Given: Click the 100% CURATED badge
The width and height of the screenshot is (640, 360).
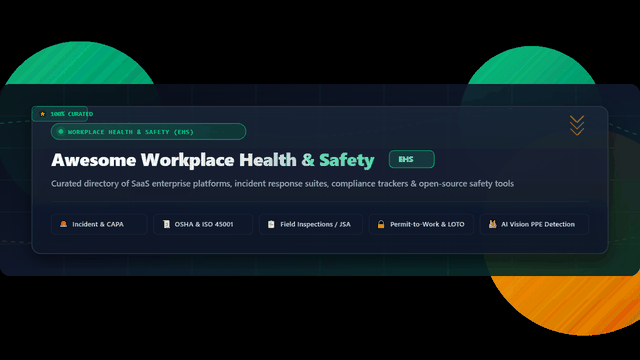Looking at the screenshot, I should pos(60,114).
